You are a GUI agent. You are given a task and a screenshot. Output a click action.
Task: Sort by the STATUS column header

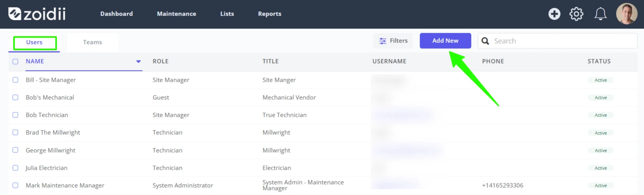tap(599, 61)
